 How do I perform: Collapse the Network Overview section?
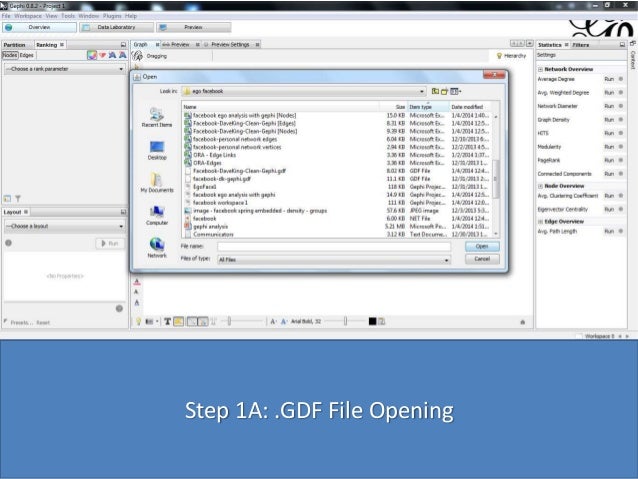pos(540,70)
